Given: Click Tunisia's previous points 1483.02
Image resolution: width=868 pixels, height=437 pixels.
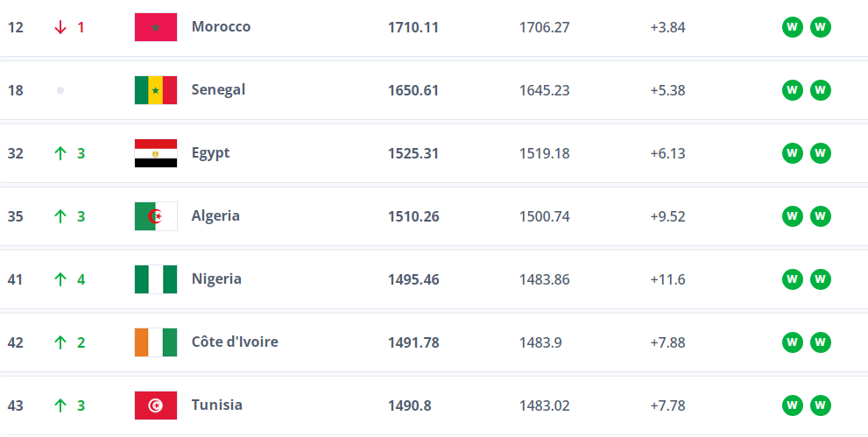Looking at the screenshot, I should point(544,405).
